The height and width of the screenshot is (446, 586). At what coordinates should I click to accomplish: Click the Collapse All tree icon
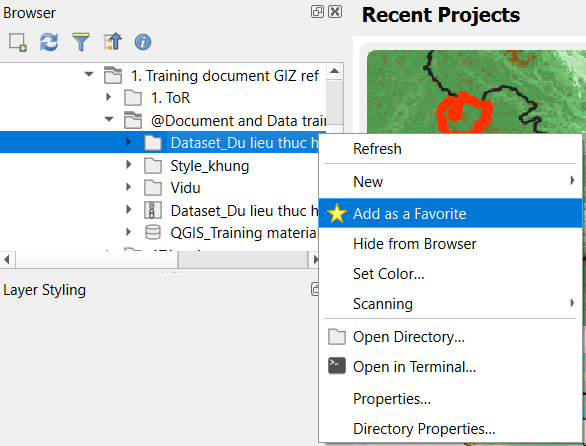[112, 42]
